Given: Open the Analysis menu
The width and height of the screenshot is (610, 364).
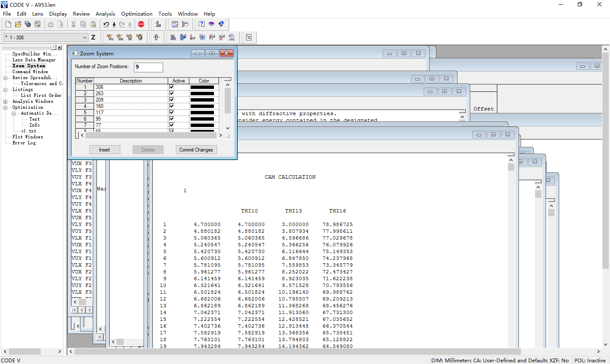Looking at the screenshot, I should (x=105, y=14).
